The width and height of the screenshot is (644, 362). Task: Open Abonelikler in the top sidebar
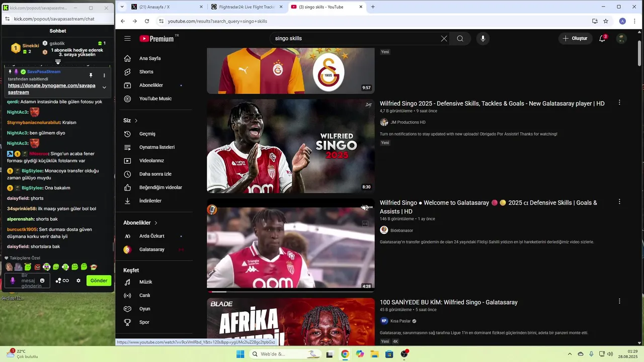156,85
